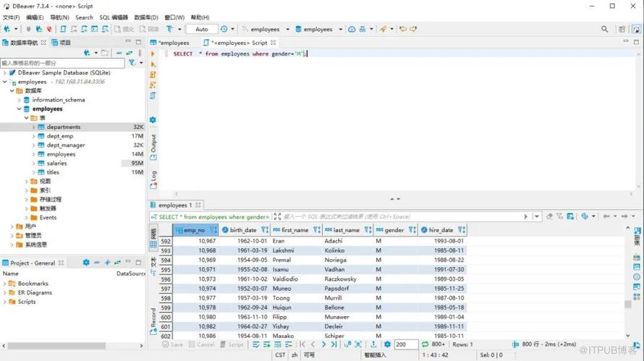Image resolution: width=644 pixels, height=361 pixels.
Task: Click 800+ row count button
Action: click(x=438, y=344)
